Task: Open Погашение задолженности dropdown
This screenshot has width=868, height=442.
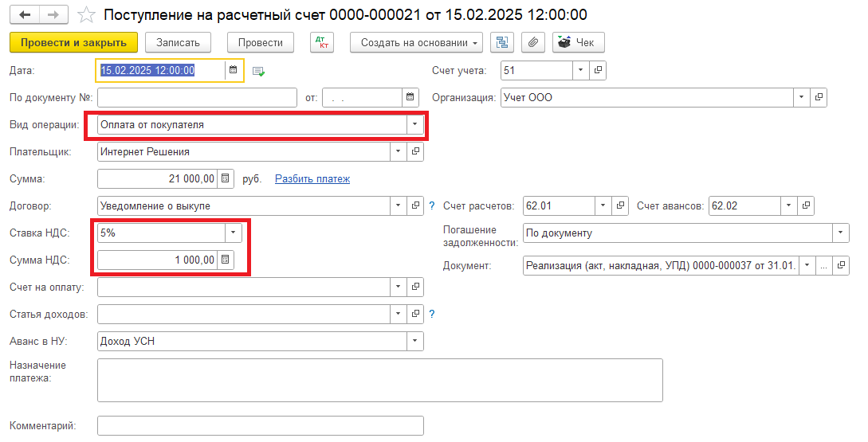Action: tap(840, 233)
